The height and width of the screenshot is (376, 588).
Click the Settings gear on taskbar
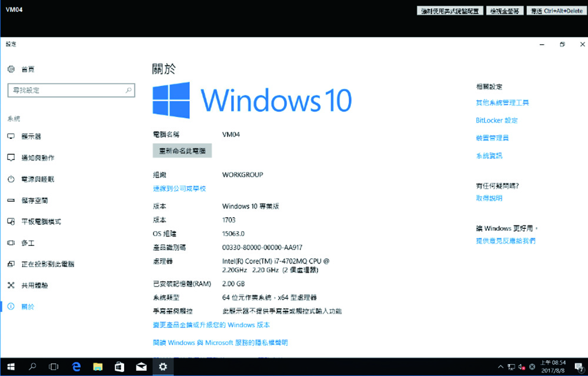click(x=163, y=367)
